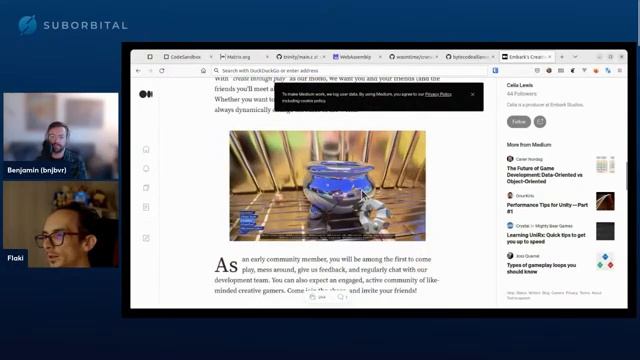Open Types of gameplay loops article
This screenshot has width=640, height=360.
tap(541, 269)
